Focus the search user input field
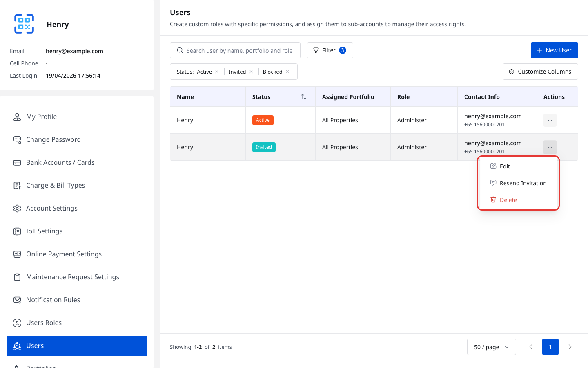This screenshot has width=588, height=368. [x=235, y=50]
